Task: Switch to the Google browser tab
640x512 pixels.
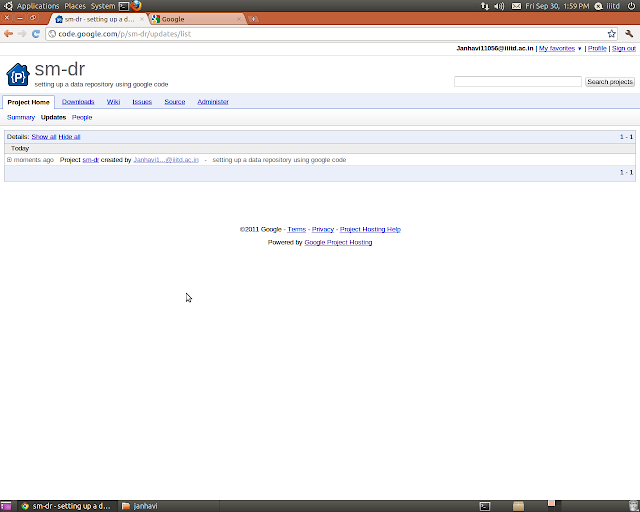Action: click(x=196, y=19)
